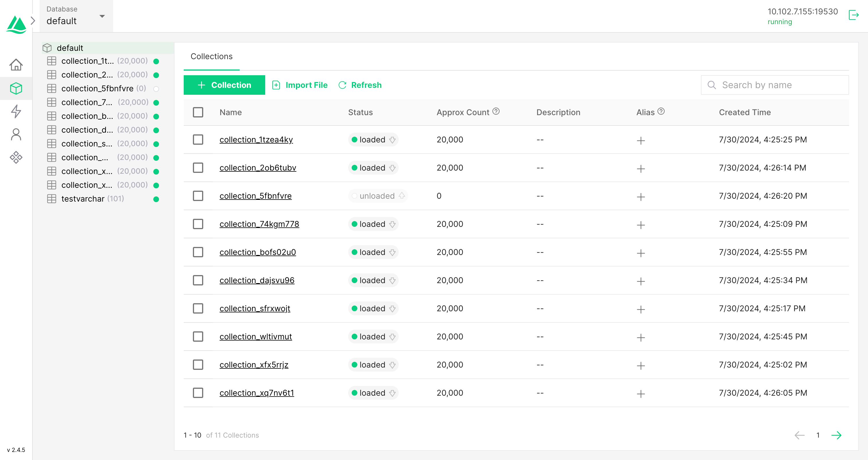Expand the navigation sidebar with chevron arrow
Screen dimensions: 868x460
[33, 21]
